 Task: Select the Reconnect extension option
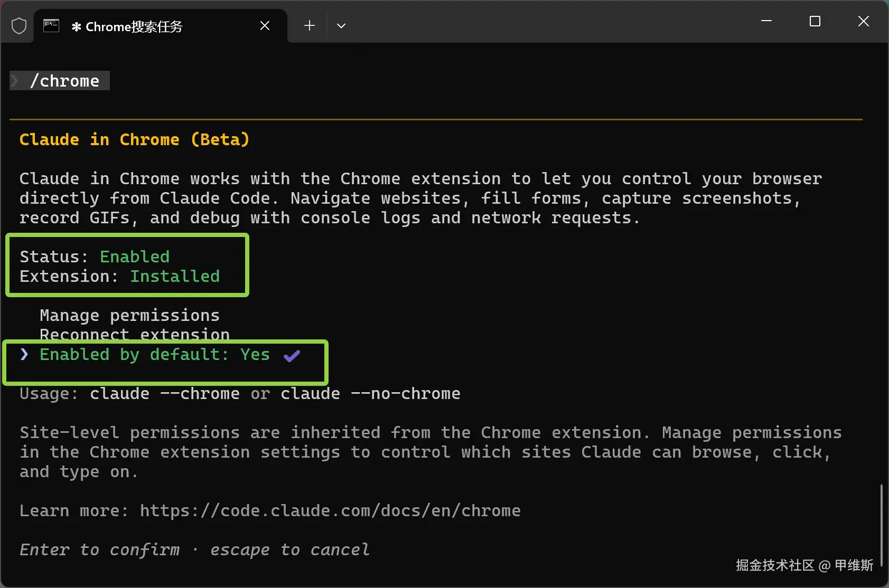coord(135,334)
